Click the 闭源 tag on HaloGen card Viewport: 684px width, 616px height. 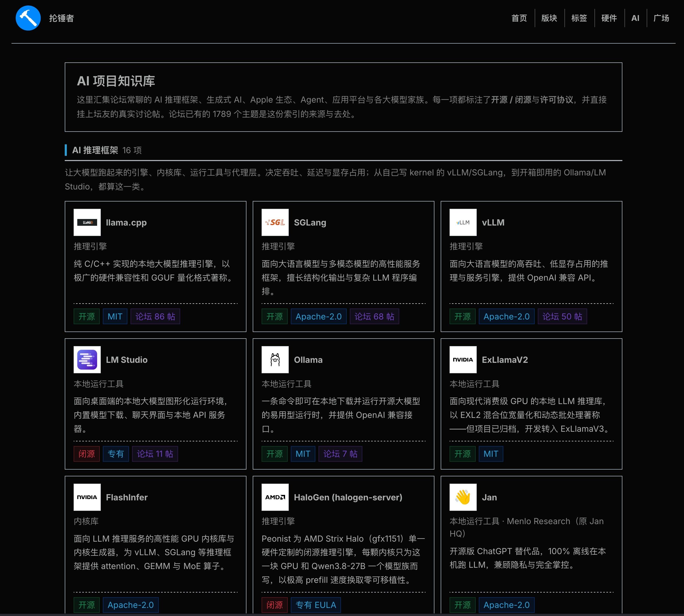click(x=274, y=605)
